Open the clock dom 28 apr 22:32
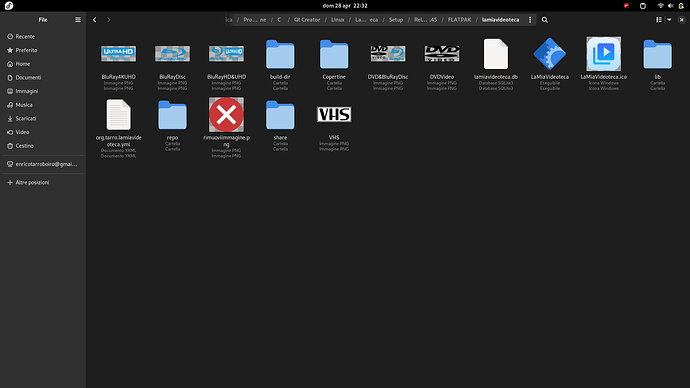Screen dimensions: 690x388 coord(345,6)
